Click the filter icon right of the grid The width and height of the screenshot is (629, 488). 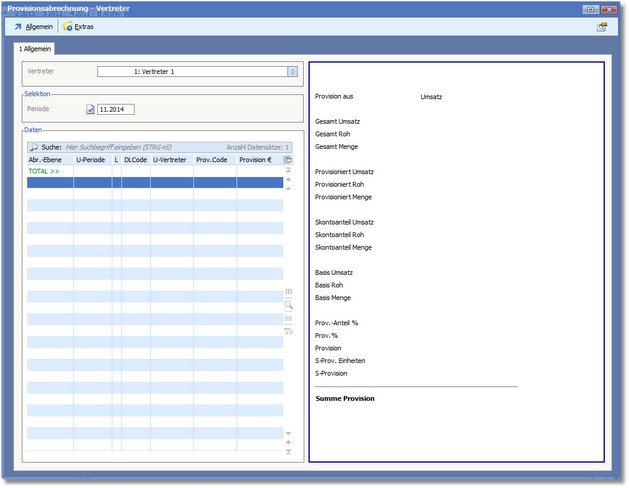coord(288,331)
